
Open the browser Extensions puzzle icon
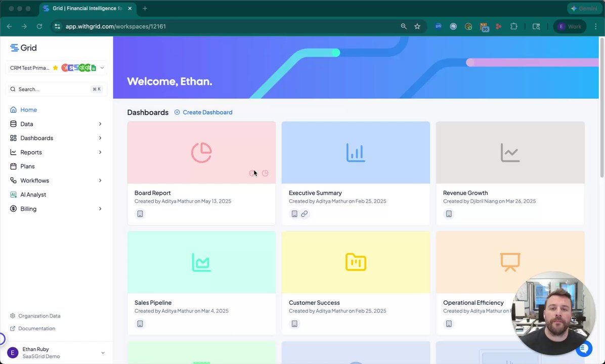point(513,26)
